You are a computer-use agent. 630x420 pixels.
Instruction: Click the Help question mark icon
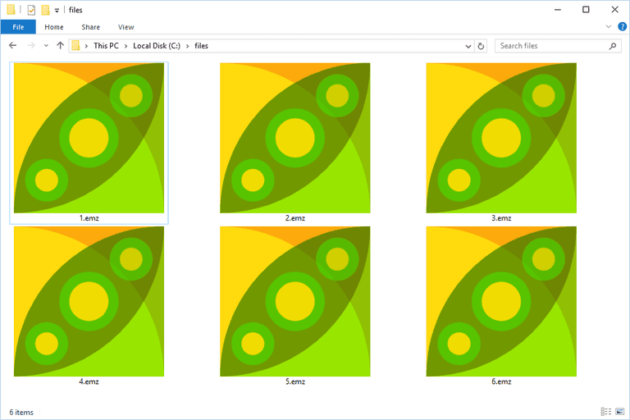coord(620,27)
